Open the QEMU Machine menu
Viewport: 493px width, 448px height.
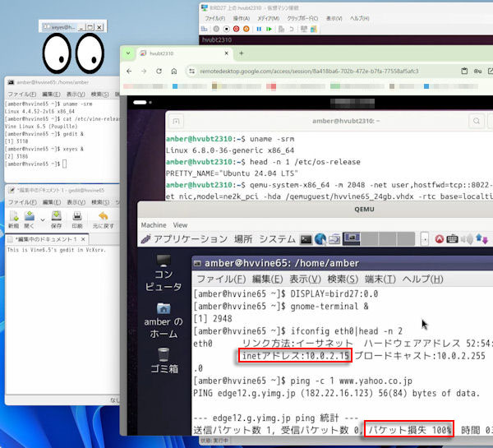(x=154, y=225)
